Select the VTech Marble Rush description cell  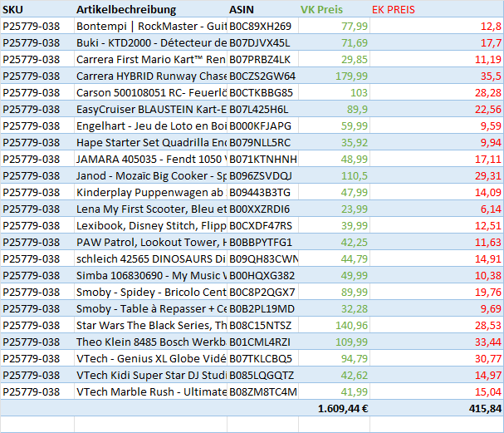149,391
